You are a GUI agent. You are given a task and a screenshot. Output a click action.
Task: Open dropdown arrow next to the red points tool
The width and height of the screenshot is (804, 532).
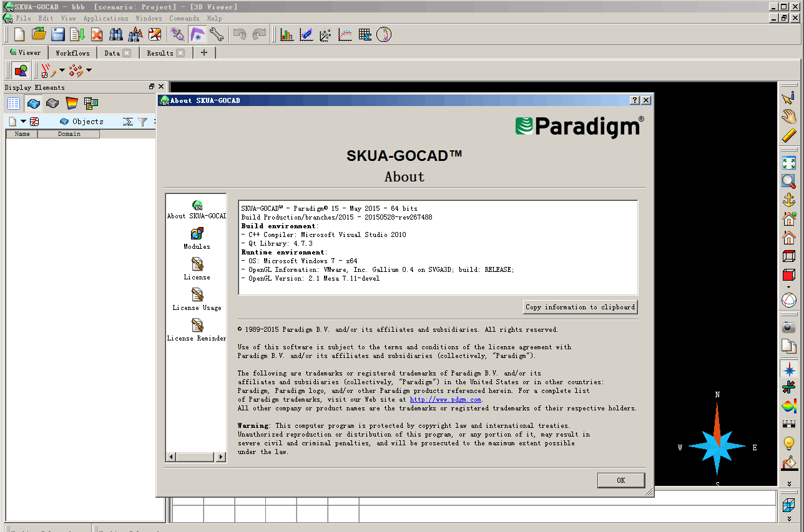coord(89,70)
